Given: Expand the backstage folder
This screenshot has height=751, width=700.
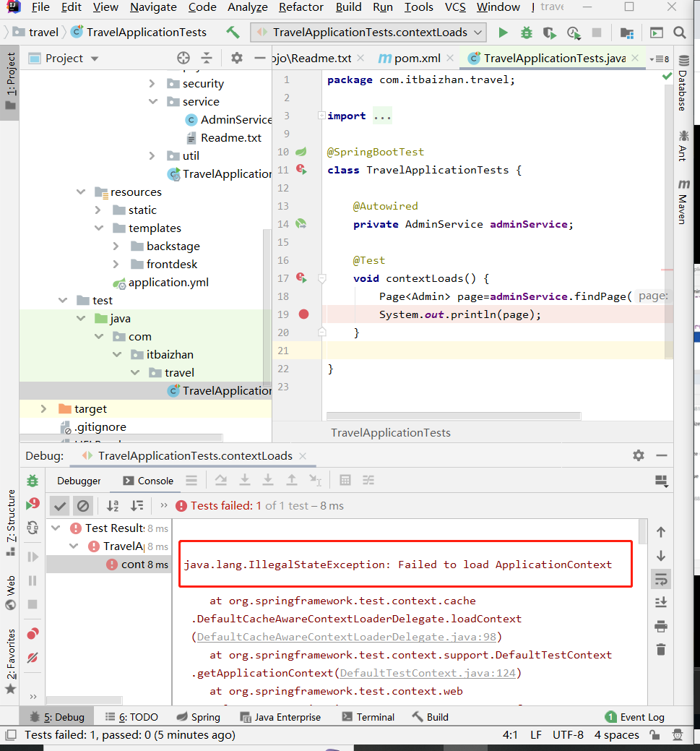Looking at the screenshot, I should click(116, 246).
